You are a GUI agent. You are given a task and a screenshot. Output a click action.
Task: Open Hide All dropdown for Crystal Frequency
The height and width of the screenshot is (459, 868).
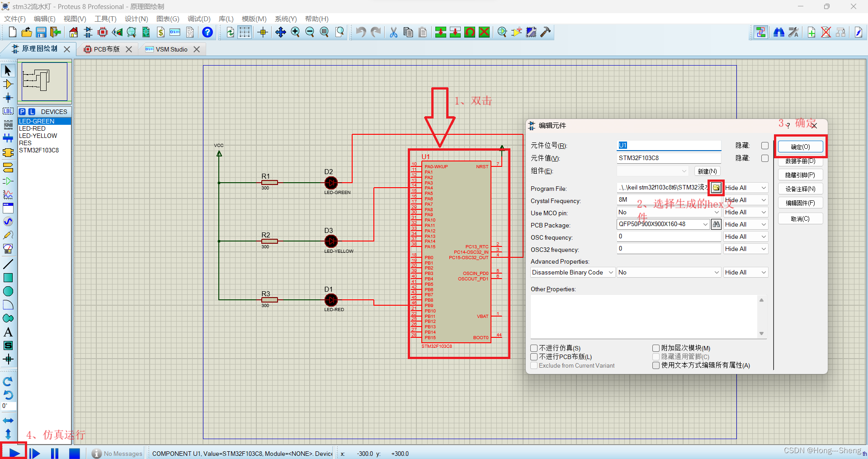745,200
